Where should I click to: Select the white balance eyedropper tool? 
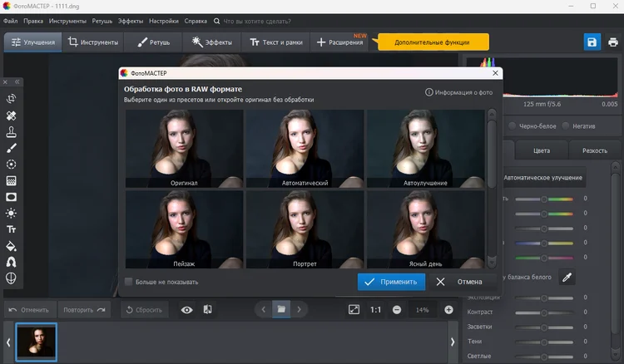(567, 277)
